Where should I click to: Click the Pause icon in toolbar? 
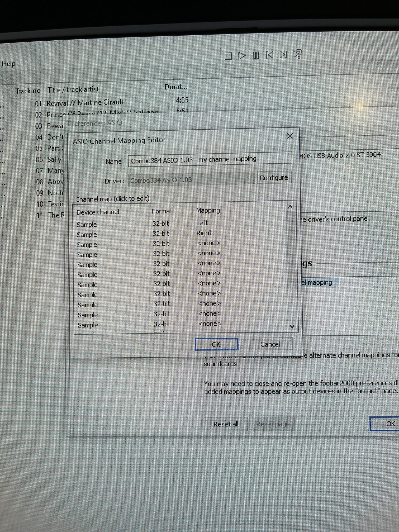tap(256, 55)
